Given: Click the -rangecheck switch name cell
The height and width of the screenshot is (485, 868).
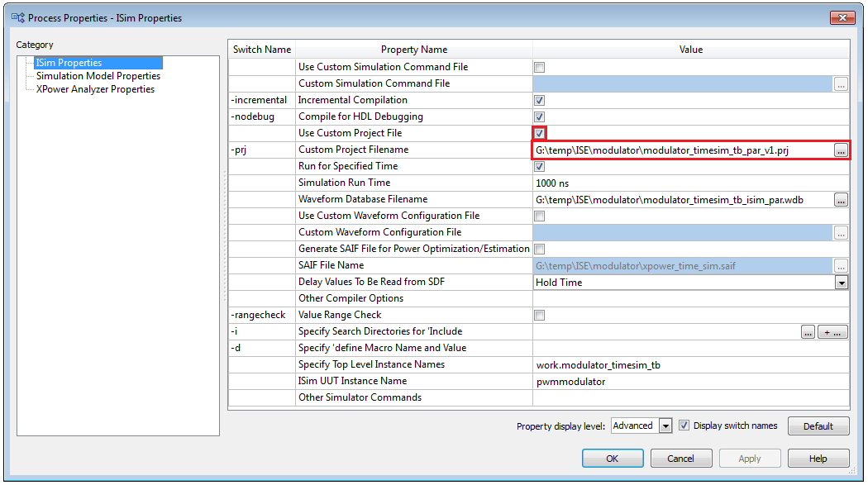Looking at the screenshot, I should click(x=262, y=316).
